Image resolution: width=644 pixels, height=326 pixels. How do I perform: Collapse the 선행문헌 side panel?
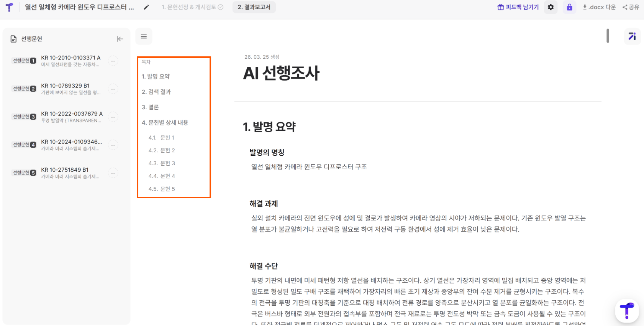click(120, 39)
